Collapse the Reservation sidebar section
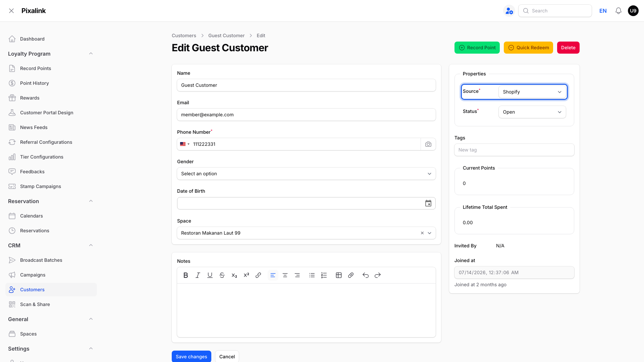Screen dimensions: 644x362 click(91, 201)
